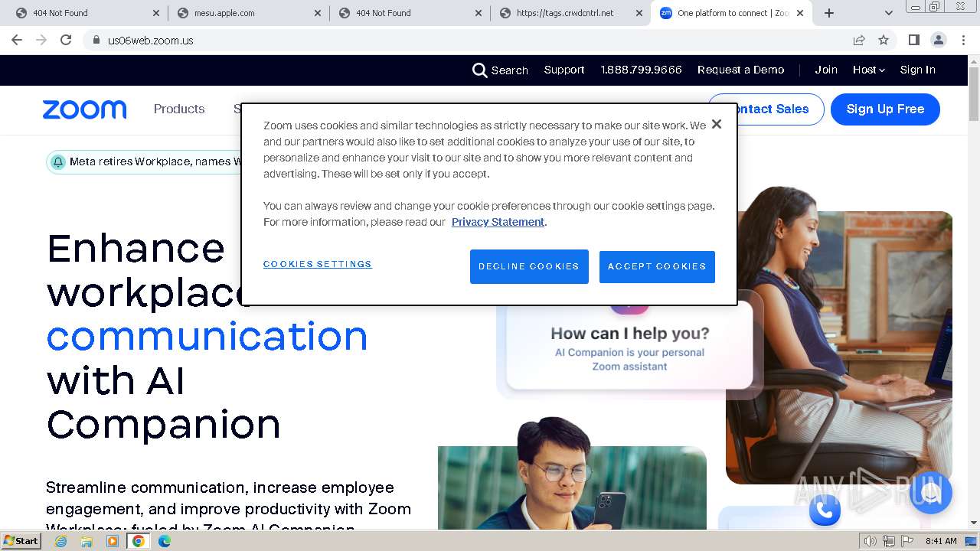Screen dimensions: 980x551
Task: Click photo of woman at laptop
Action: (839, 335)
